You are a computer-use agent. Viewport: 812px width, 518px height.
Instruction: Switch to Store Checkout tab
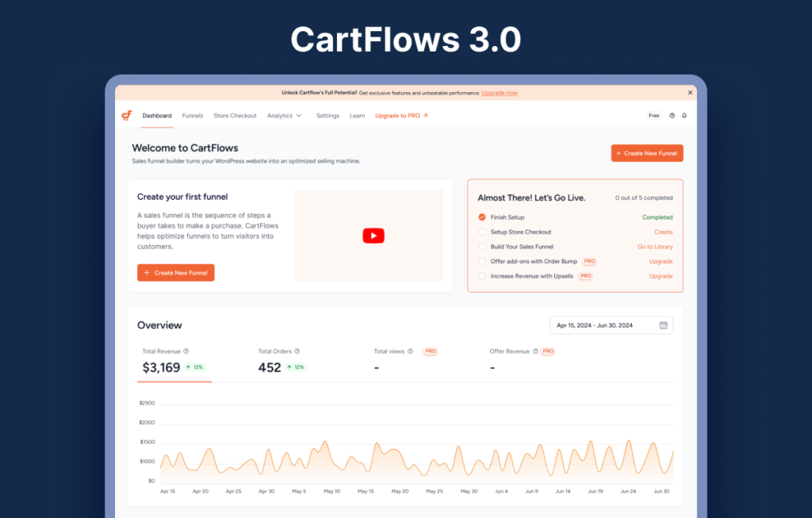(235, 116)
